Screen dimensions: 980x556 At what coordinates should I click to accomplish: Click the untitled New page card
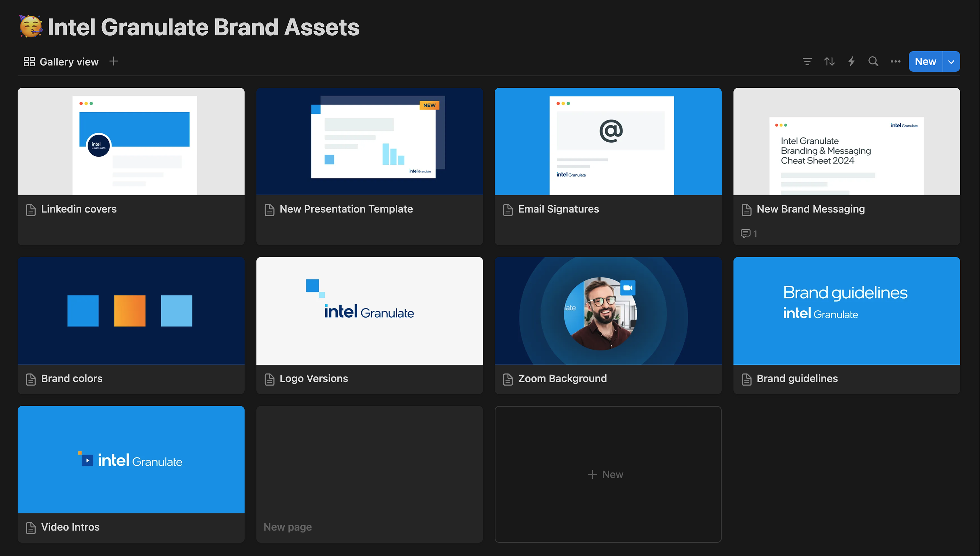[x=369, y=474]
